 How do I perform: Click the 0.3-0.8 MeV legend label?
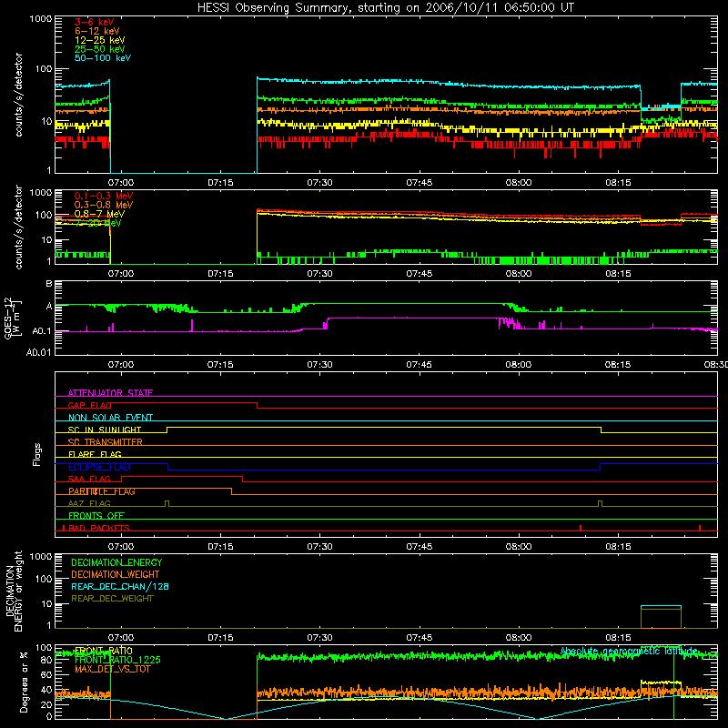(103, 205)
